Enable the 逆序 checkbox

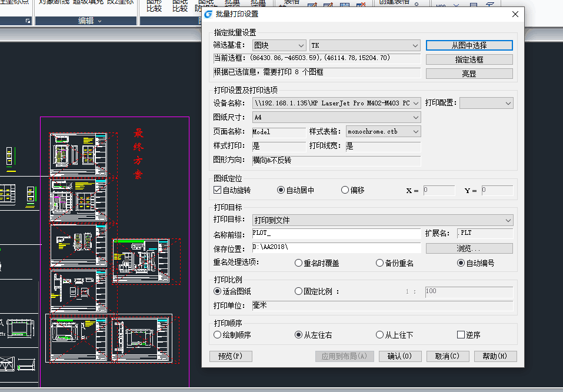click(461, 335)
